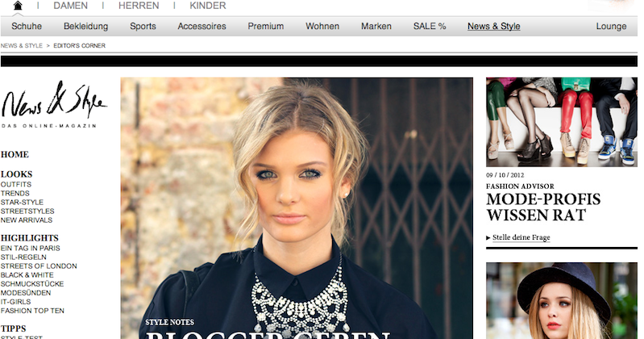Open the Wohnen category
Viewport: 644px width, 339px height.
(x=322, y=27)
